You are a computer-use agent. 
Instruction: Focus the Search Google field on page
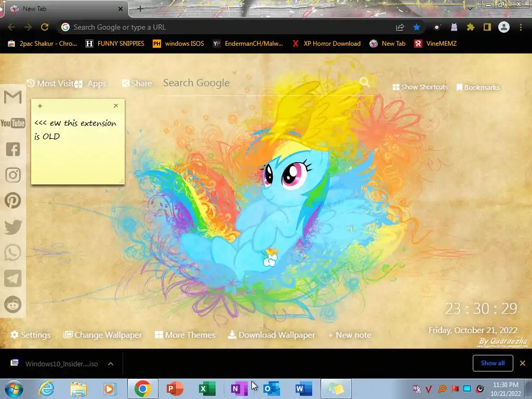pos(260,83)
